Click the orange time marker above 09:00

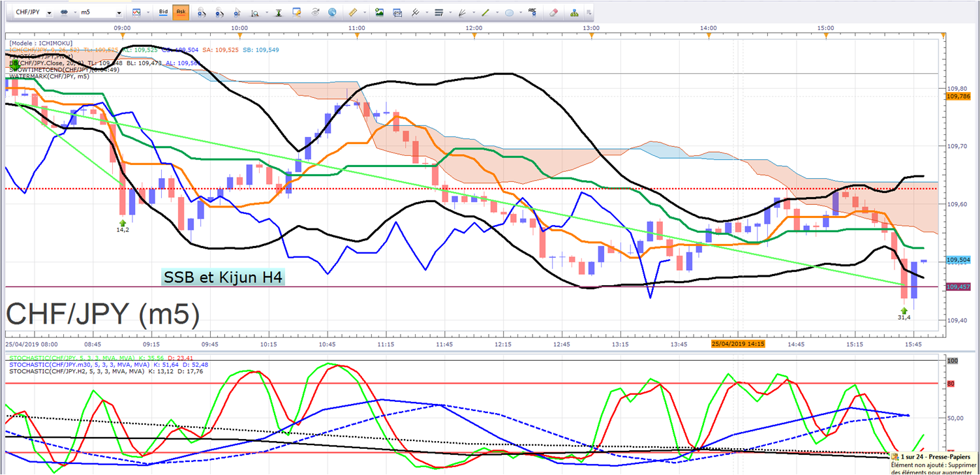[121, 35]
